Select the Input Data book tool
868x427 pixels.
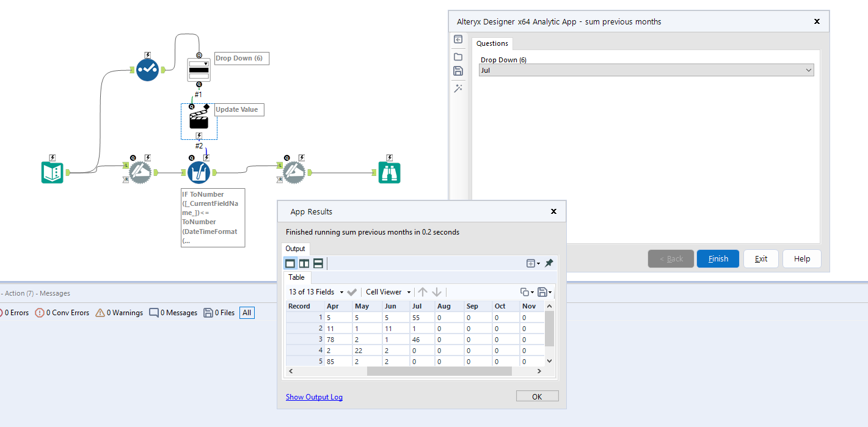53,173
